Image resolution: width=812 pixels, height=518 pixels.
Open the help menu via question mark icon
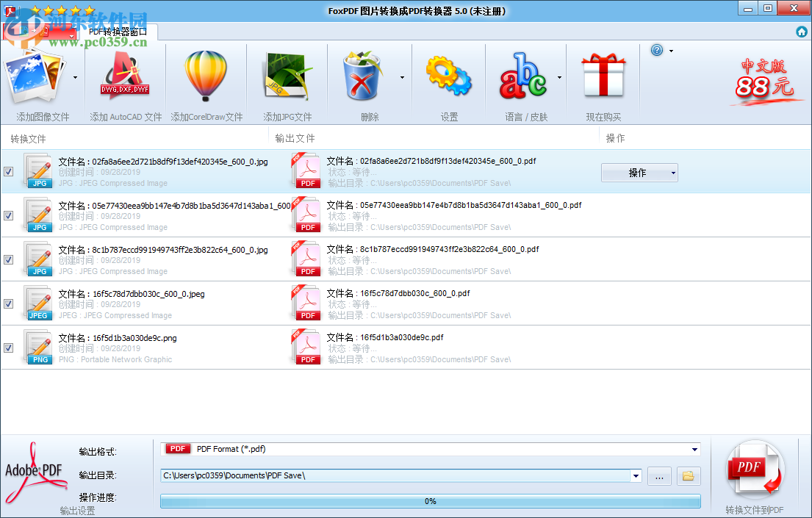pyautogui.click(x=656, y=50)
